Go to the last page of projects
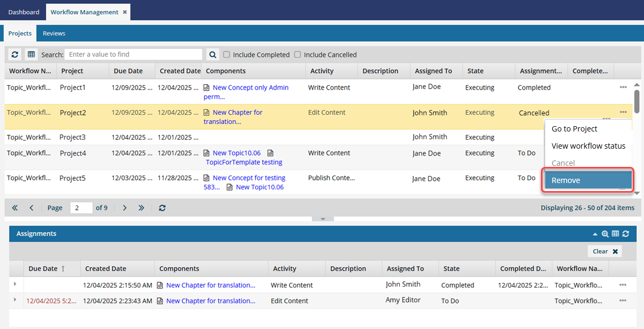 (x=141, y=208)
